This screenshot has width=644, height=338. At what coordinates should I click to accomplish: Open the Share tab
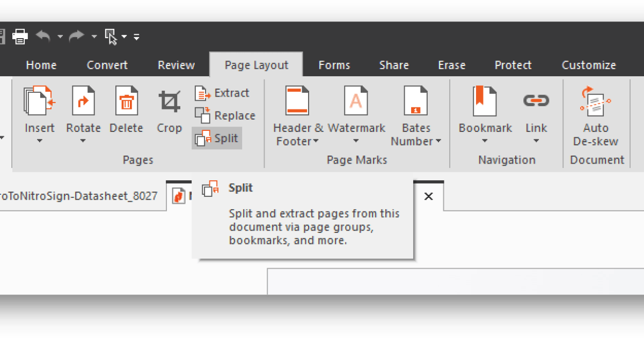click(x=394, y=65)
